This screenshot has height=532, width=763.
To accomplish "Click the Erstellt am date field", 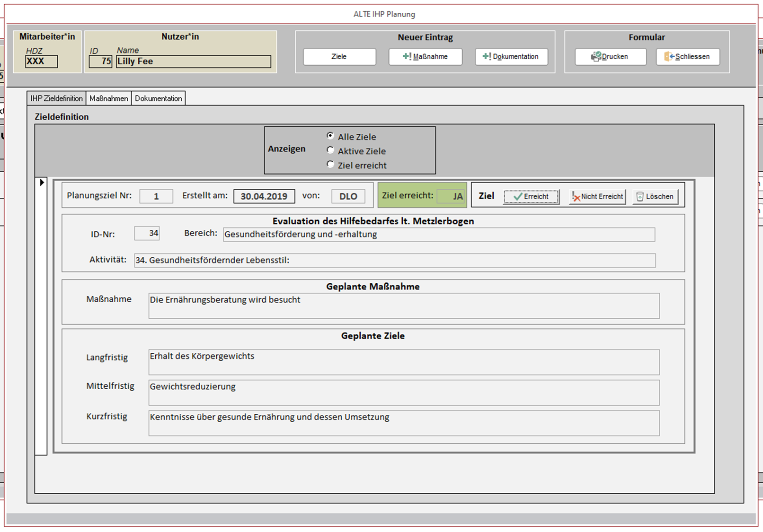I will point(264,196).
